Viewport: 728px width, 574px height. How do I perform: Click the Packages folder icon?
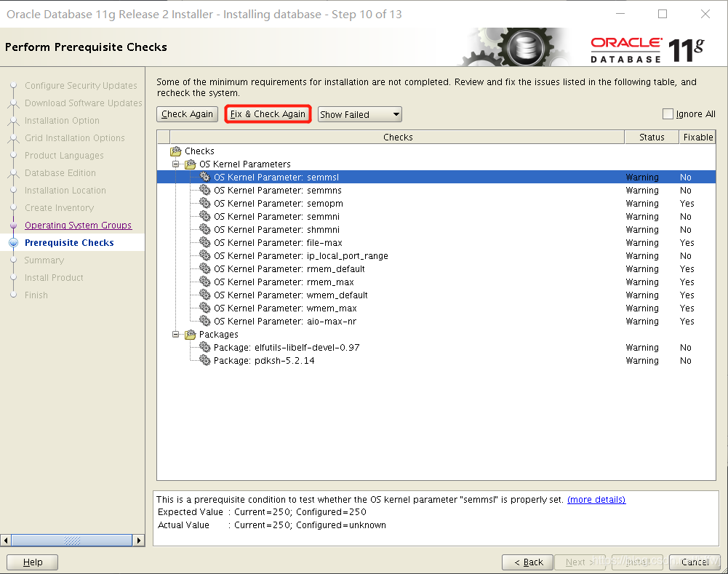coord(191,335)
